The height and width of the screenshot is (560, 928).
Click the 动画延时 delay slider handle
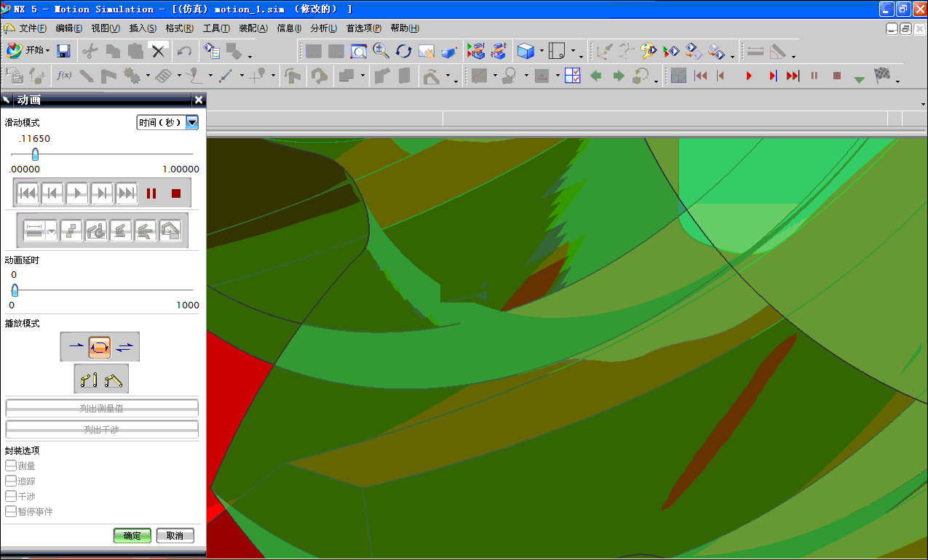[15, 291]
